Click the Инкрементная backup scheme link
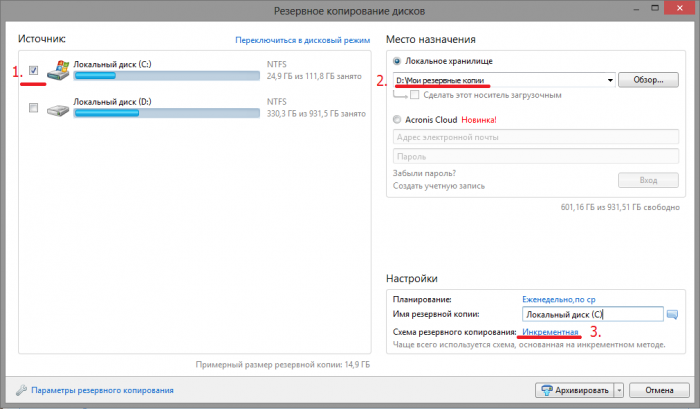Screen dimensions: 700x409 551,330
